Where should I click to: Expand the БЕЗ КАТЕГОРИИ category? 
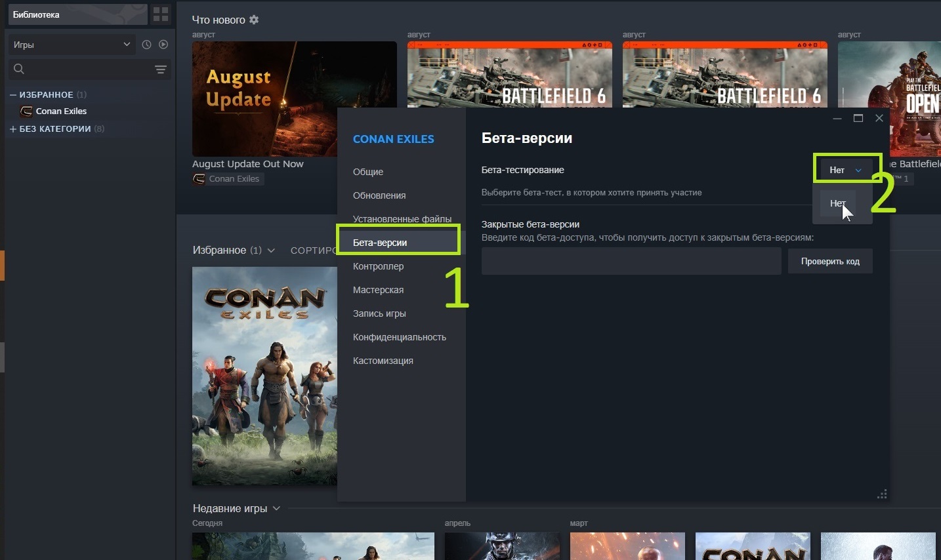coord(12,129)
